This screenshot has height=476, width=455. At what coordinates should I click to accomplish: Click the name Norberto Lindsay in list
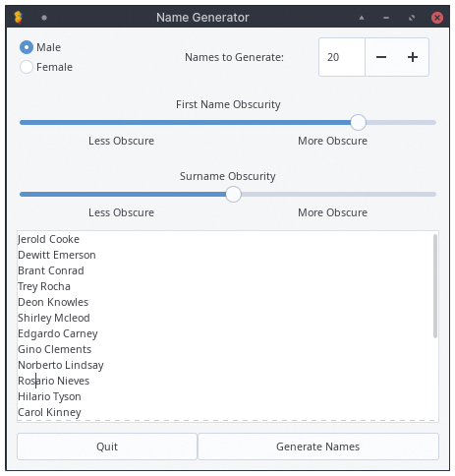click(61, 365)
